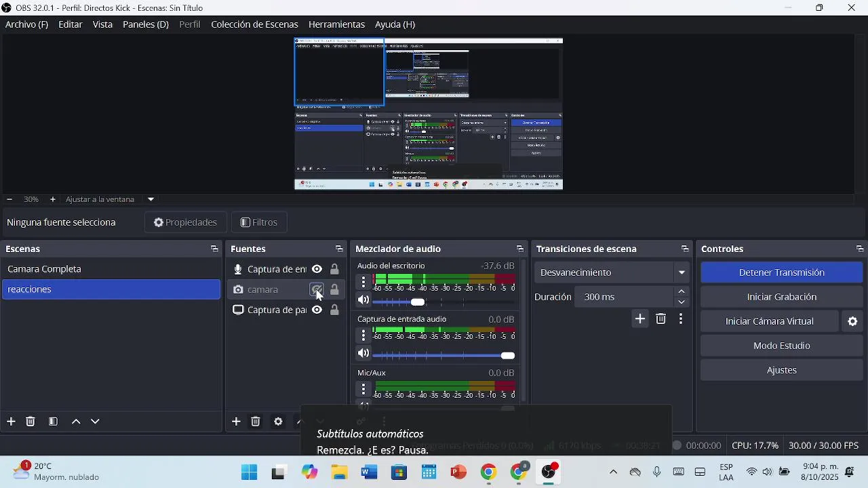Open the Windows Start menu
The image size is (868, 488).
click(250, 472)
